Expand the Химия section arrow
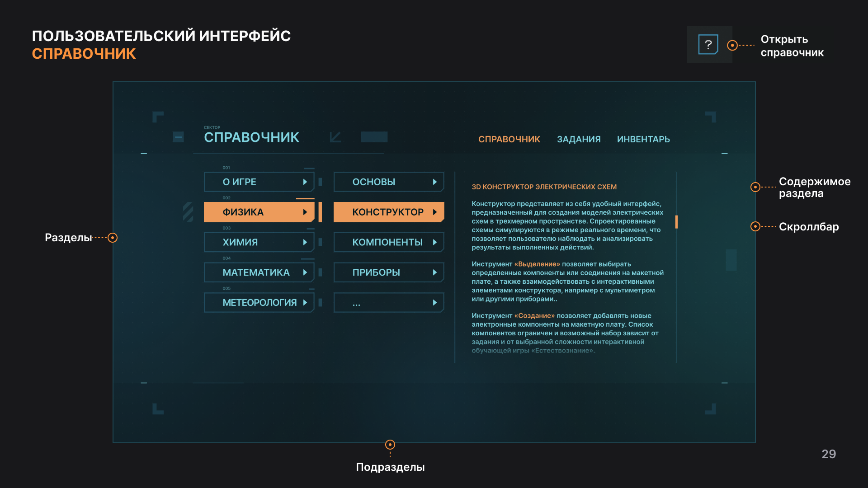 tap(305, 242)
